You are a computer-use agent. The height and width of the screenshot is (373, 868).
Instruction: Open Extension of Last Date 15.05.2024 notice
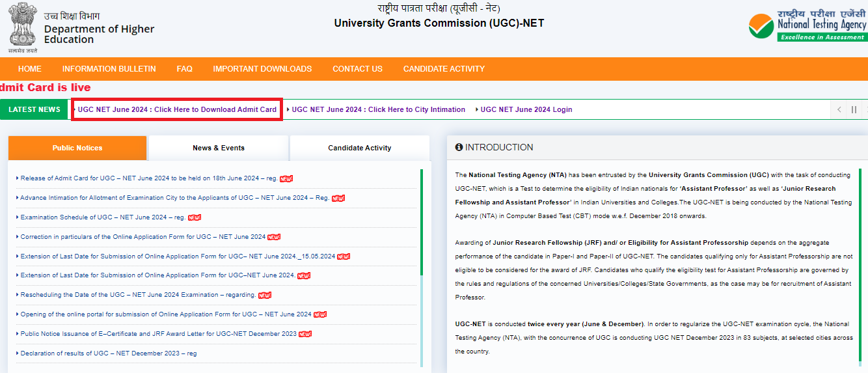[x=178, y=256]
